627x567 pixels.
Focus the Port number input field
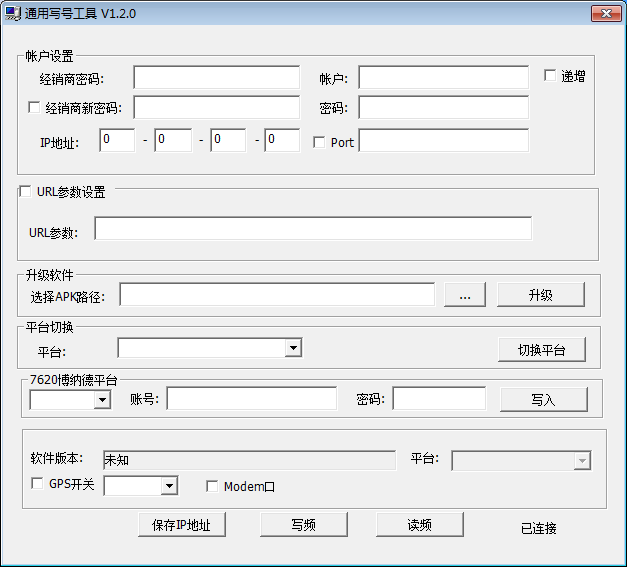click(444, 140)
